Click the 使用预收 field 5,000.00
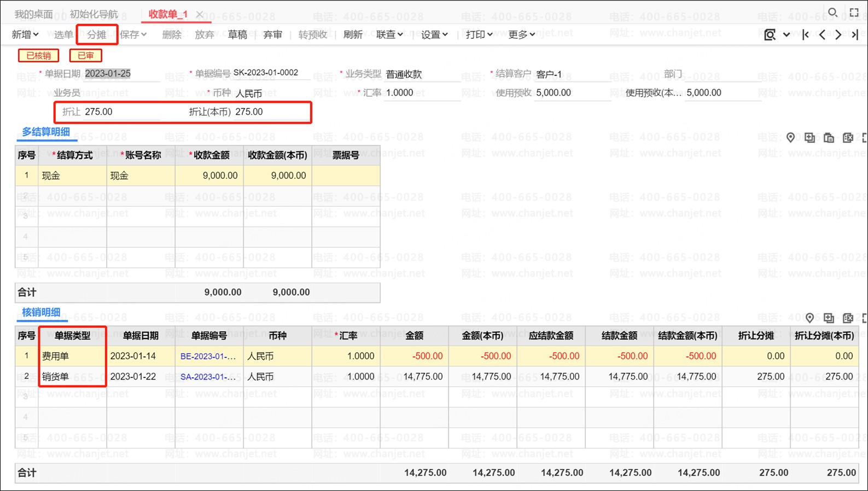This screenshot has height=491, width=868. [573, 93]
